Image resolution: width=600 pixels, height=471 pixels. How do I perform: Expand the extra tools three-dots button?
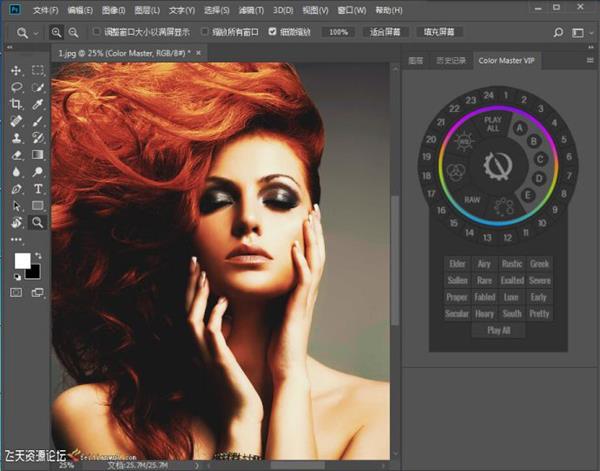point(16,240)
